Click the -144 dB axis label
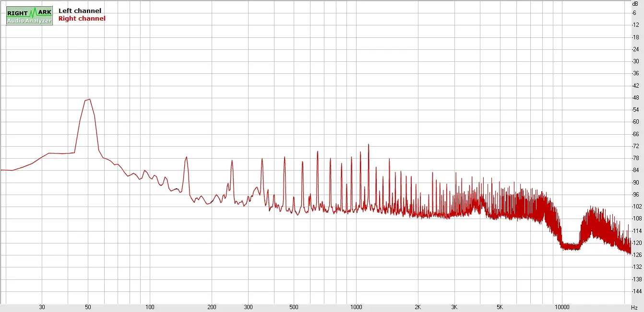This screenshot has width=644, height=312. click(x=635, y=291)
